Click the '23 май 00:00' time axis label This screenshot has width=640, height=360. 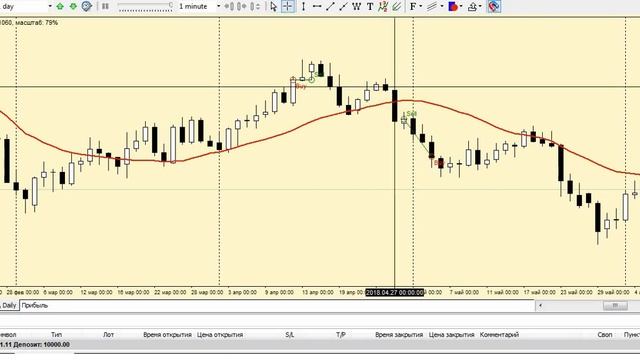coord(576,292)
